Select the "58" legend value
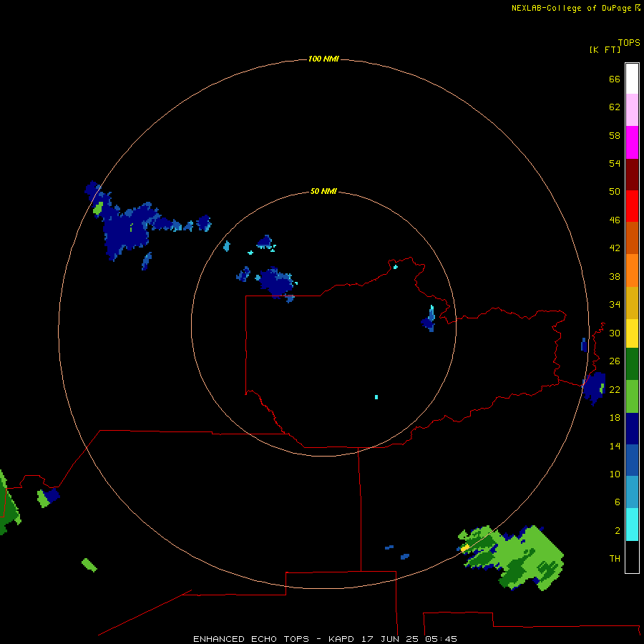This screenshot has width=644, height=644. coord(615,135)
